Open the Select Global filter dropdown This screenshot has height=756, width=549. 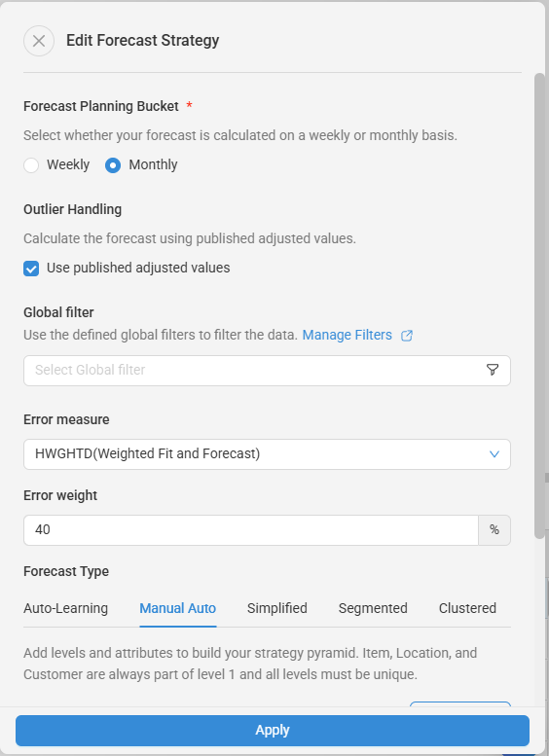267,371
